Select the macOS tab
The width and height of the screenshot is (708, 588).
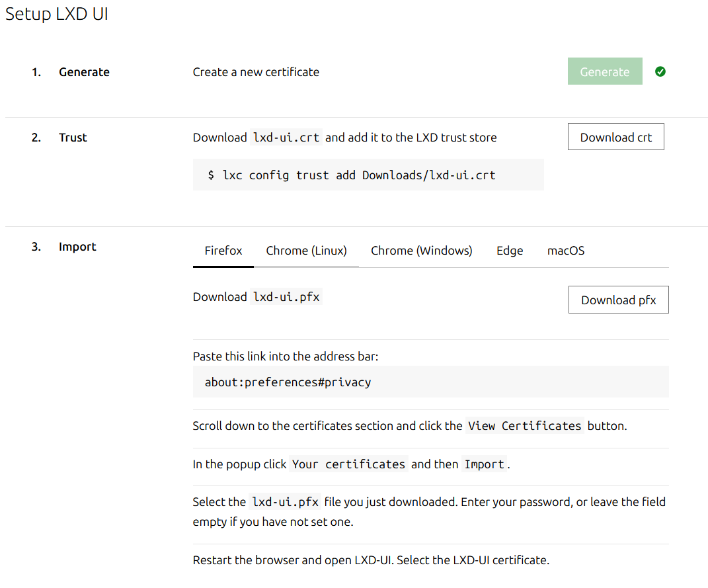pos(566,251)
